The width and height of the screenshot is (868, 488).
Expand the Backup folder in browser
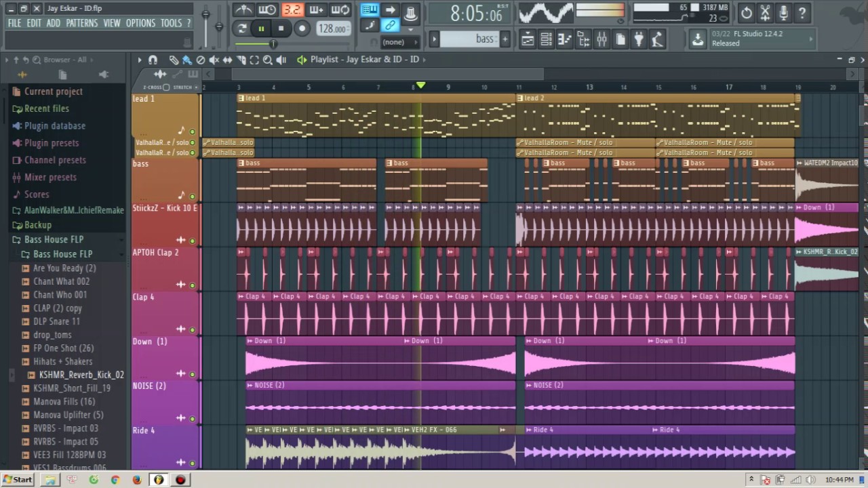pos(37,225)
